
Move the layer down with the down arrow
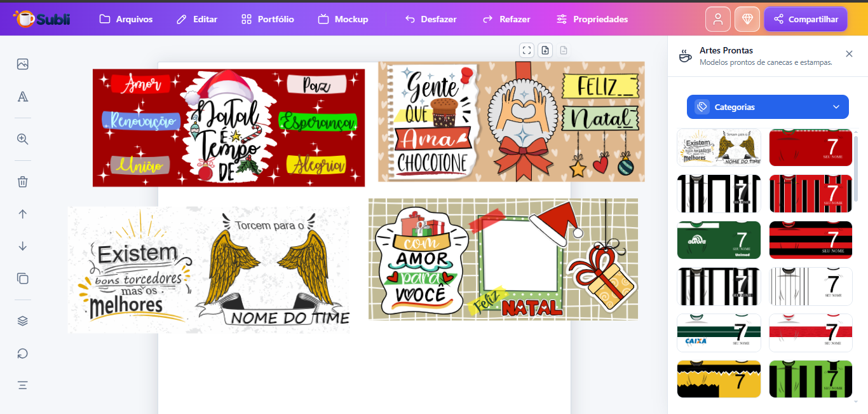coord(23,246)
